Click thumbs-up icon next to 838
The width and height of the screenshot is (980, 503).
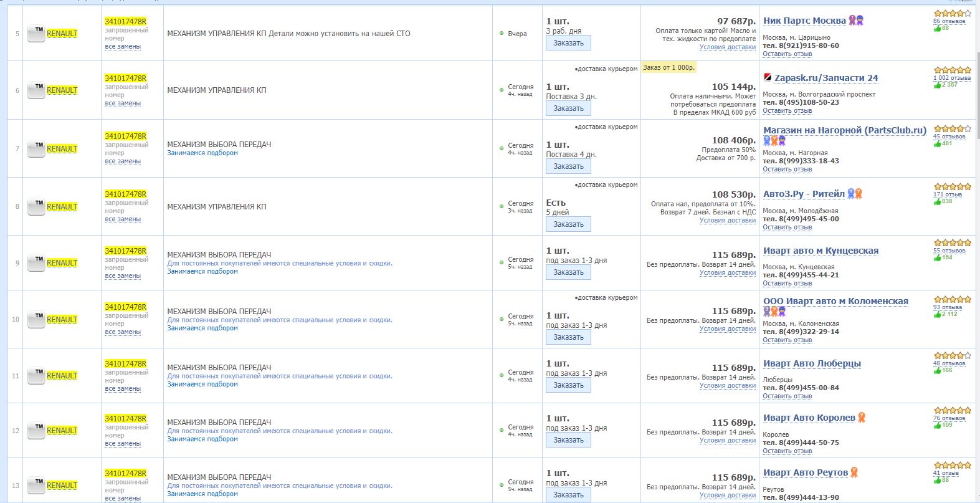coord(937,201)
